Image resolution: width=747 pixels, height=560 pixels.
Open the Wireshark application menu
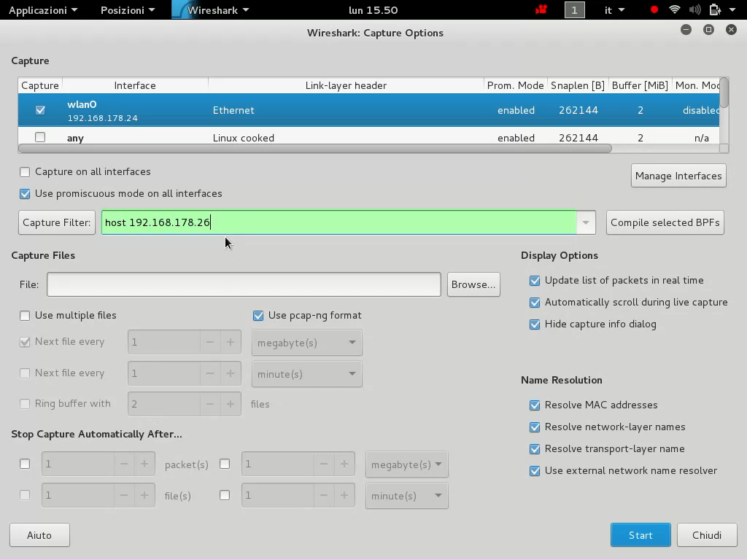tap(217, 10)
